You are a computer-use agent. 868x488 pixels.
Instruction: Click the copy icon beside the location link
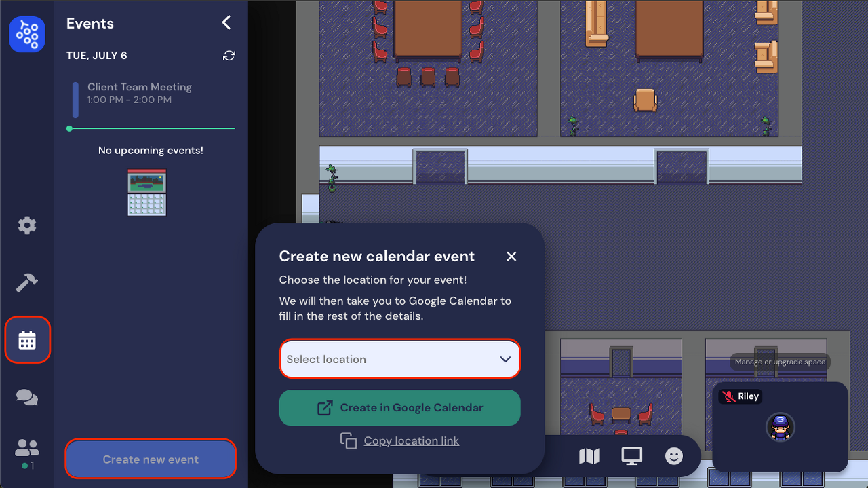click(x=349, y=441)
